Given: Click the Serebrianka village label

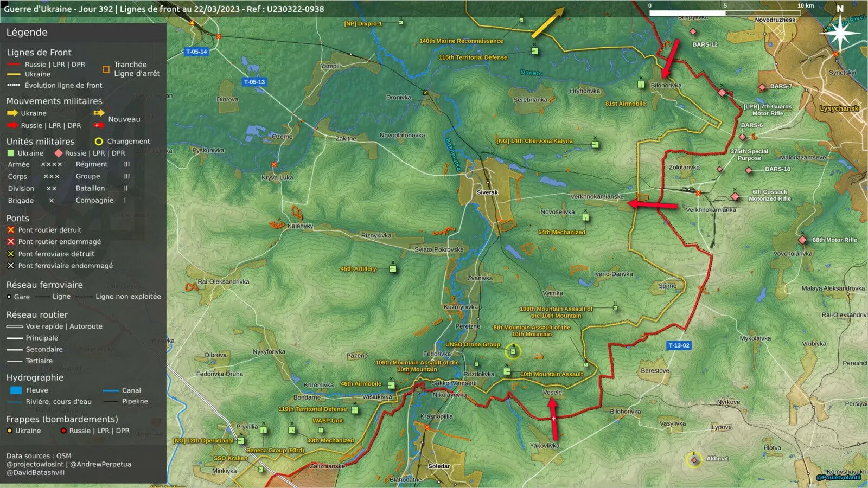Looking at the screenshot, I should point(530,100).
